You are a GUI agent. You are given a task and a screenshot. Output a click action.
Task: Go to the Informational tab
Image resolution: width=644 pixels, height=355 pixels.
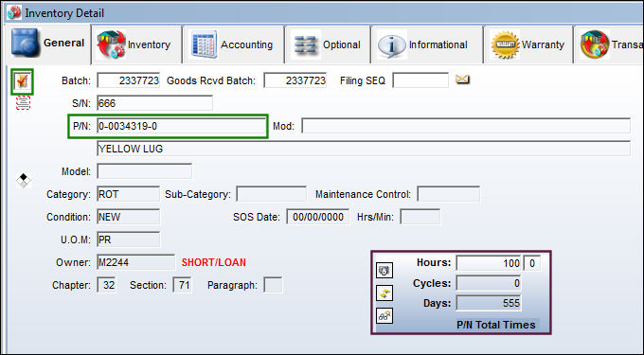(427, 44)
